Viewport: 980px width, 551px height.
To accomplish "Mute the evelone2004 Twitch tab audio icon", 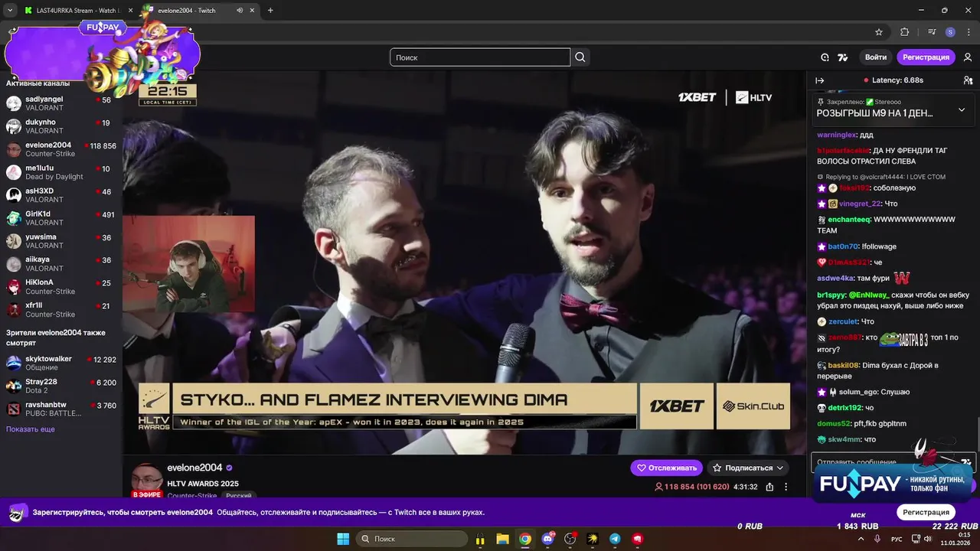I will [x=240, y=11].
